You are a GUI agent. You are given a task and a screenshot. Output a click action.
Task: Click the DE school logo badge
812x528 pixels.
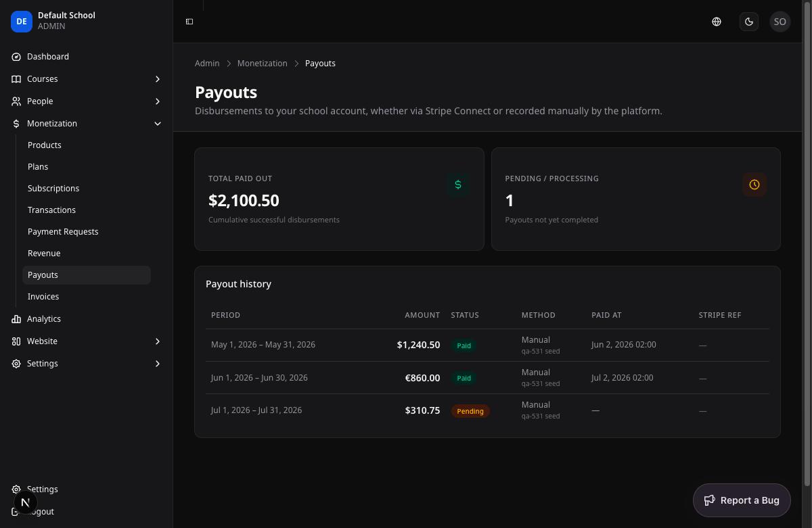point(22,22)
